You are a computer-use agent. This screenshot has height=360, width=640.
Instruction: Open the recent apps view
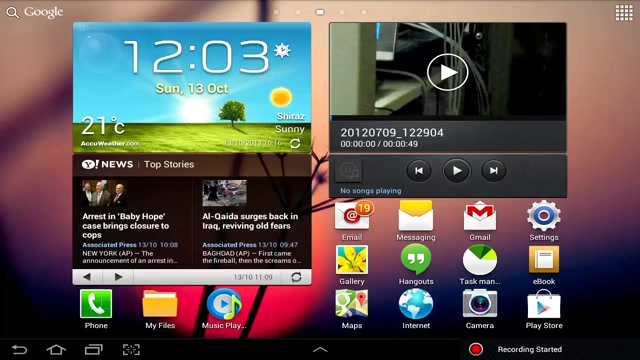pos(93,349)
